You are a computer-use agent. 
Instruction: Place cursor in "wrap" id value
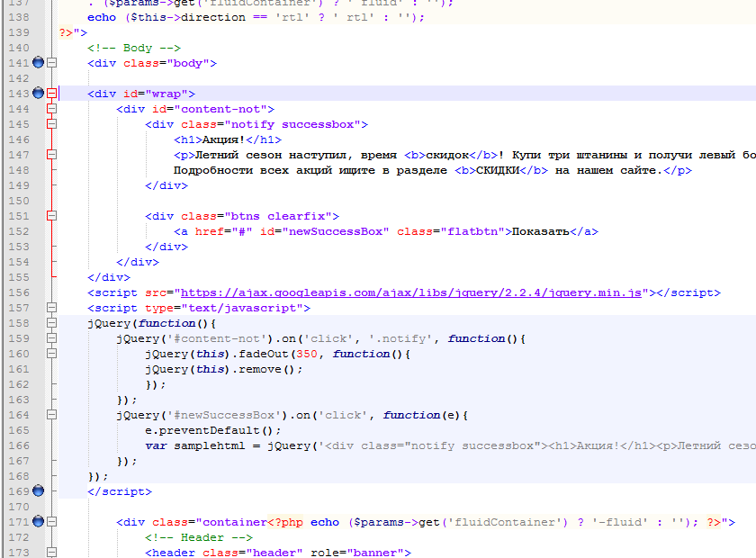tap(166, 94)
